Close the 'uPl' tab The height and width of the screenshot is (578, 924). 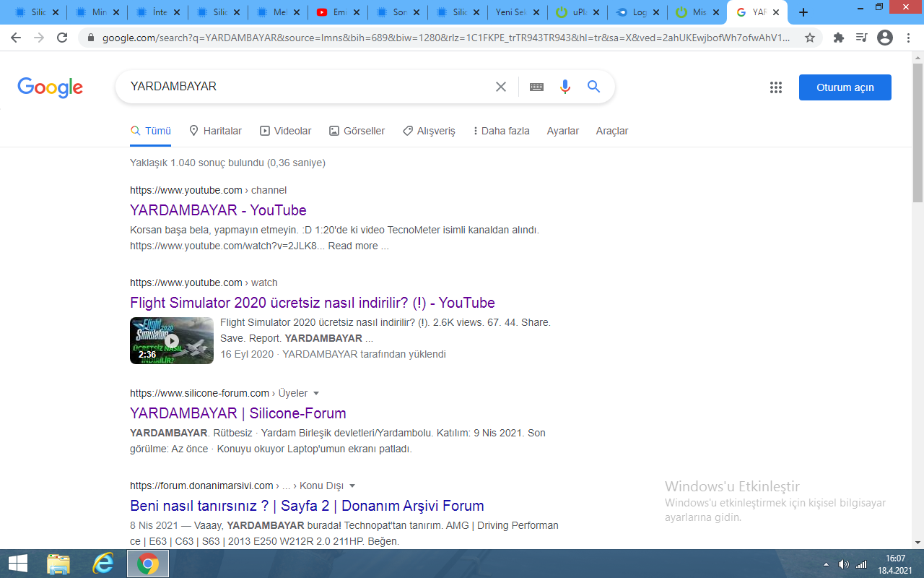tap(596, 12)
